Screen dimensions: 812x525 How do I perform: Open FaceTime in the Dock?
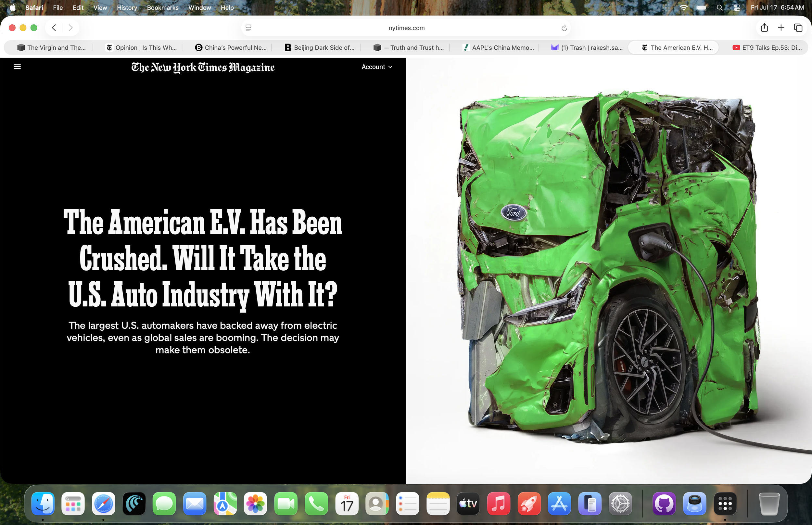click(286, 503)
